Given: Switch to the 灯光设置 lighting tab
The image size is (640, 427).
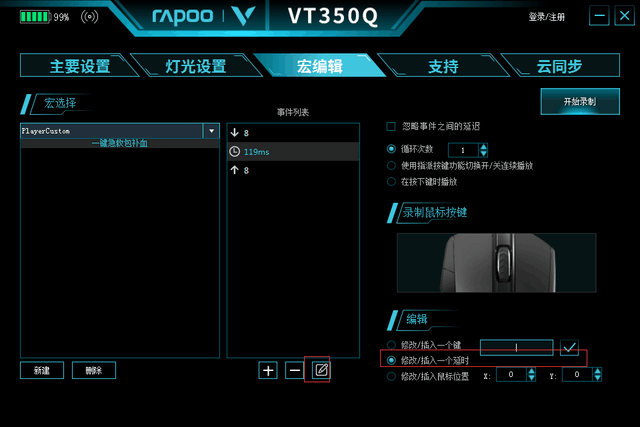Looking at the screenshot, I should click(196, 66).
